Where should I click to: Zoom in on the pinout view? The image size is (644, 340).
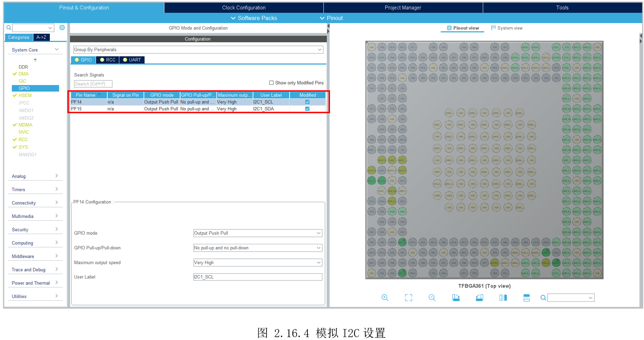(x=385, y=297)
